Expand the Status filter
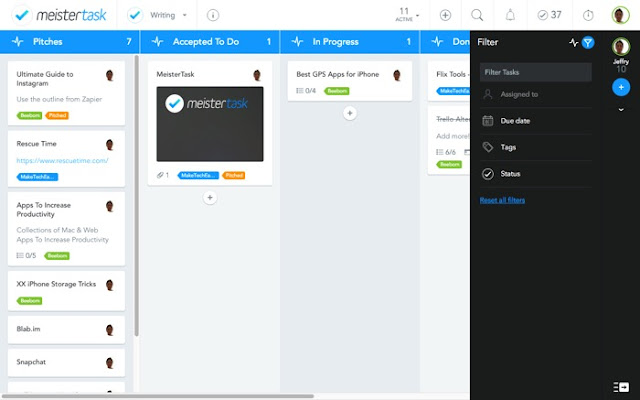640x400 pixels. [536, 174]
